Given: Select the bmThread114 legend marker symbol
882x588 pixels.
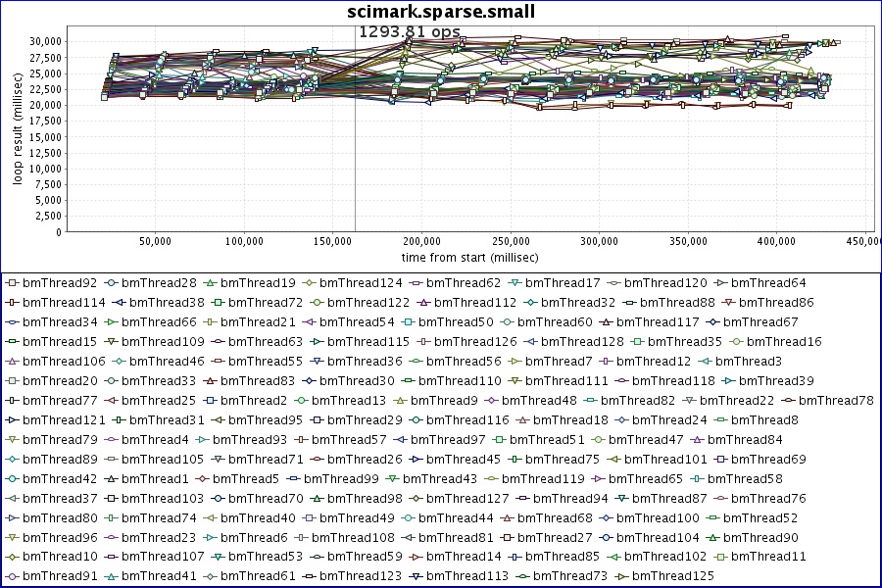Looking at the screenshot, I should pyautogui.click(x=12, y=302).
